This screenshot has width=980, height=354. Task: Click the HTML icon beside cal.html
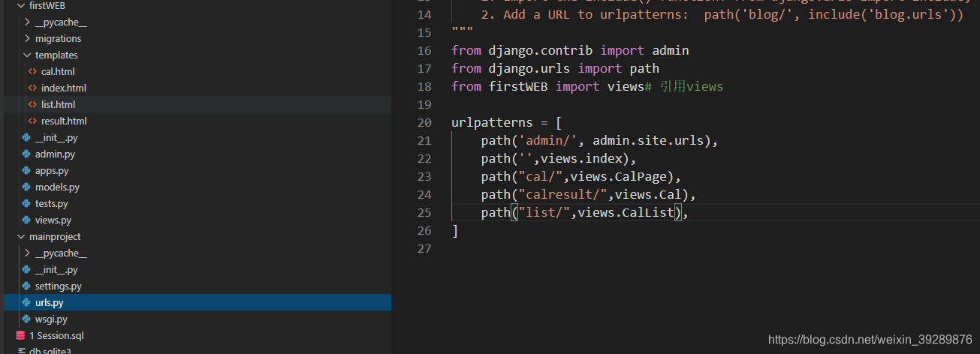[32, 71]
